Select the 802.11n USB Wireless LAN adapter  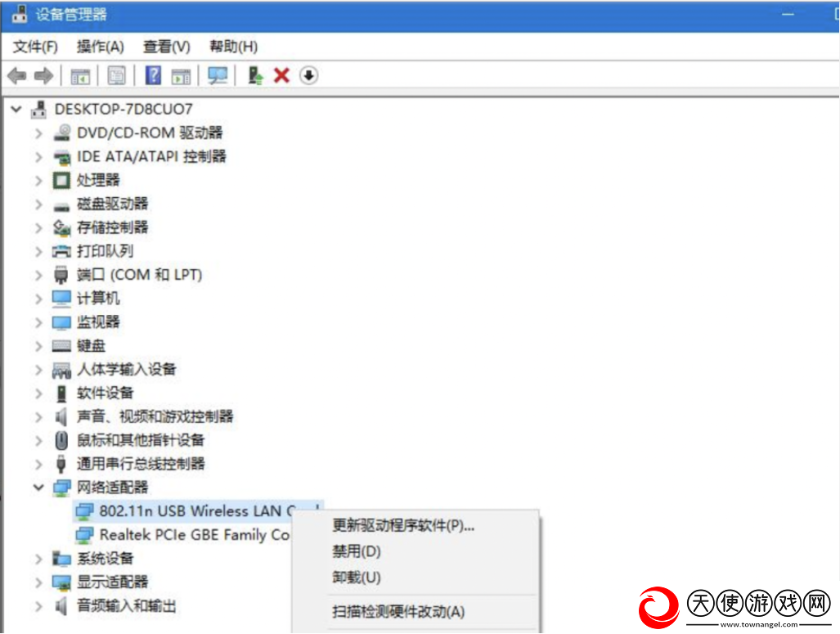pyautogui.click(x=198, y=511)
